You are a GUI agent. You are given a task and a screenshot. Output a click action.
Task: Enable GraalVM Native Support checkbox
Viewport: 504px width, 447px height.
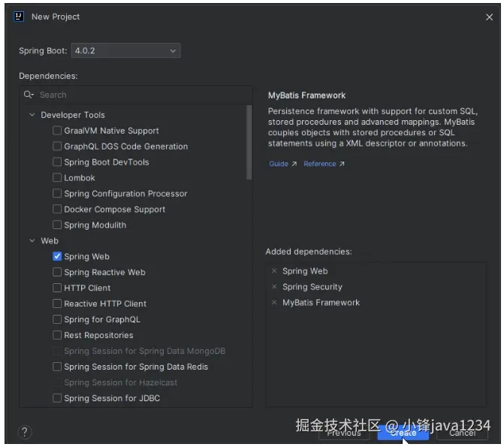coord(57,131)
